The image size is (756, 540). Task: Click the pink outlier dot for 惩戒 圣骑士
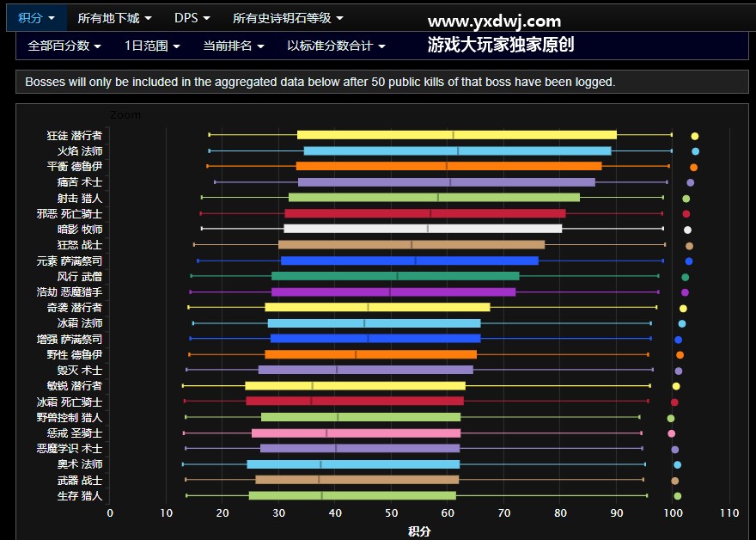pyautogui.click(x=672, y=433)
